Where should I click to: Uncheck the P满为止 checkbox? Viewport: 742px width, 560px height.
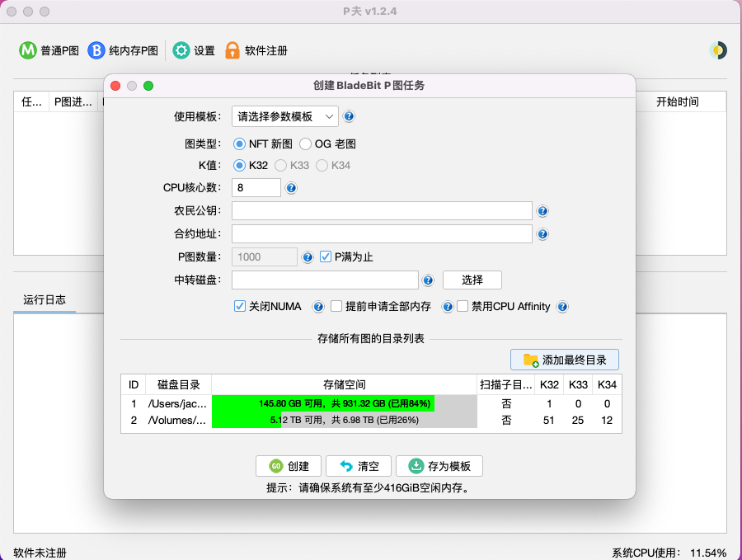pyautogui.click(x=326, y=256)
